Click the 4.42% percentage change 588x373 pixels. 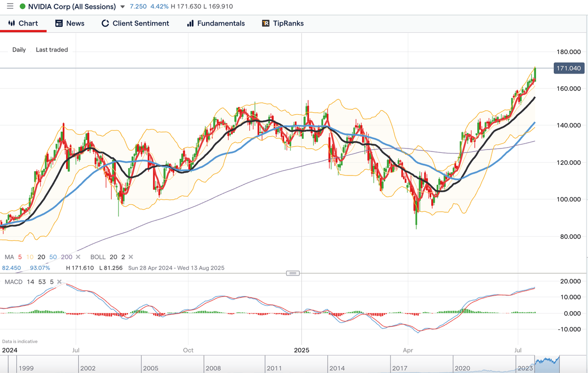tap(159, 7)
